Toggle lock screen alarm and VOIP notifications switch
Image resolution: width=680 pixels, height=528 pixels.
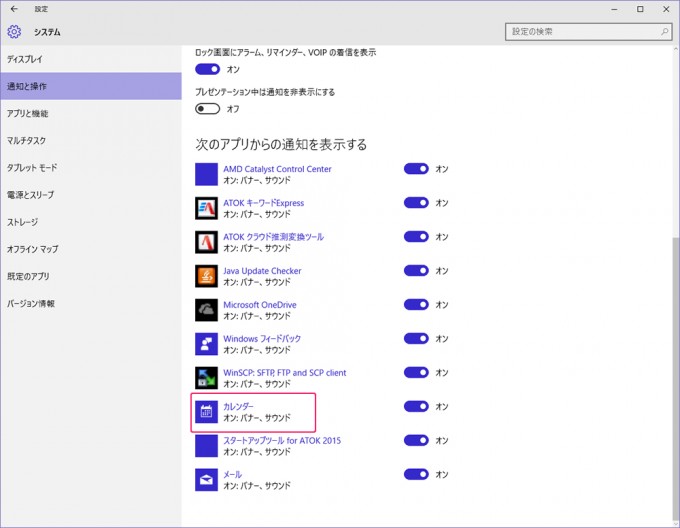[x=207, y=69]
